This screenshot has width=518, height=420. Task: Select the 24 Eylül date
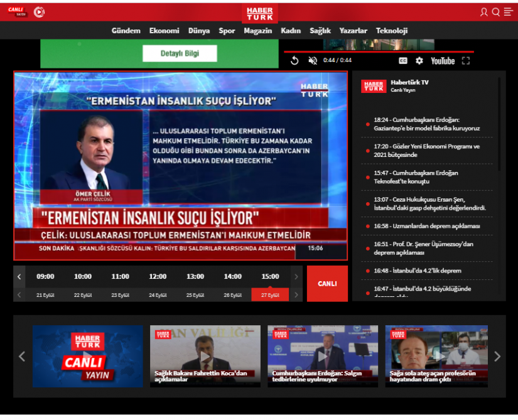coord(158,295)
